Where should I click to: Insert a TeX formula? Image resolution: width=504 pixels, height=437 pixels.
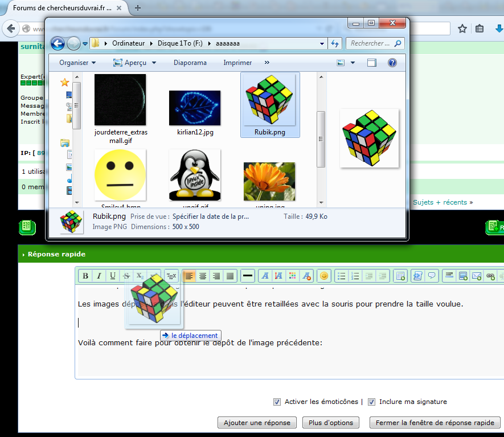point(171,276)
